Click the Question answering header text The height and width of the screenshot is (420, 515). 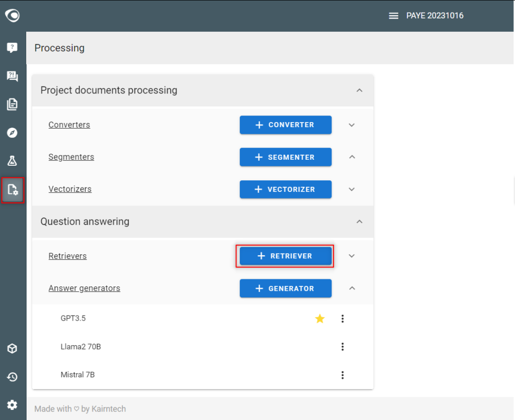tap(84, 222)
